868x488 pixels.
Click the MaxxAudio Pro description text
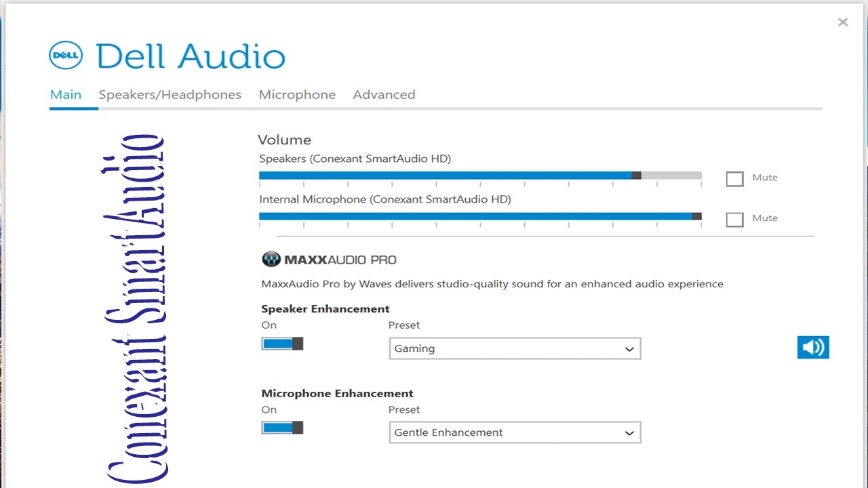click(492, 284)
